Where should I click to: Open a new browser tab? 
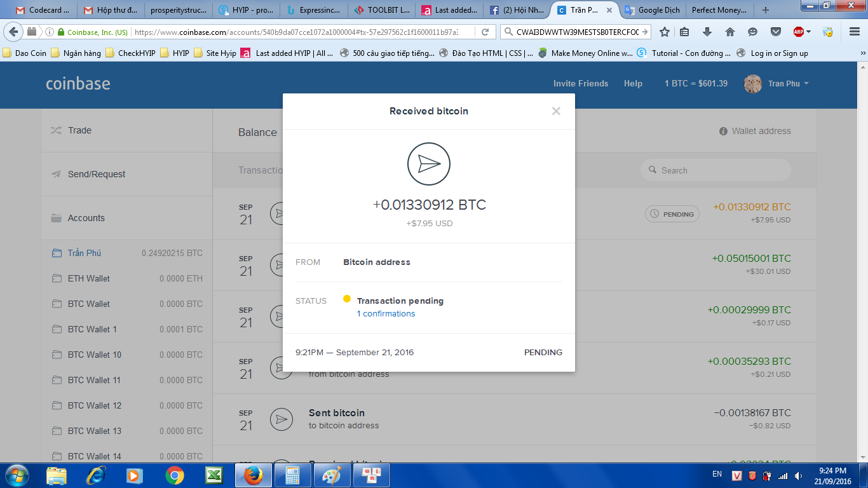click(765, 10)
